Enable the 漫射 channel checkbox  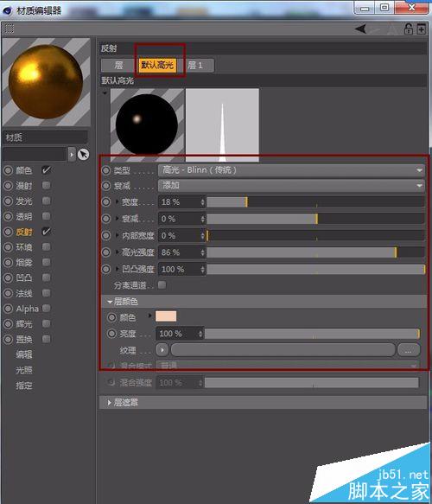47,185
